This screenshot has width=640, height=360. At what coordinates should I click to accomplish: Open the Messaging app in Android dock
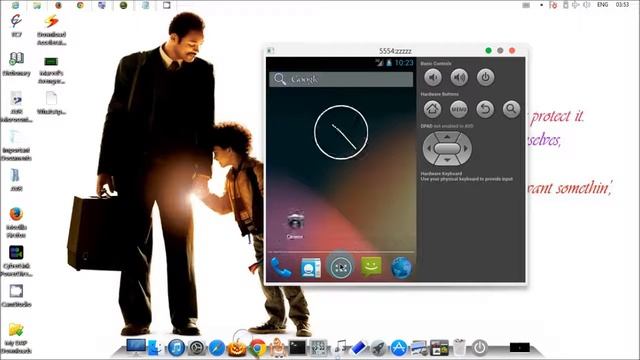point(371,267)
